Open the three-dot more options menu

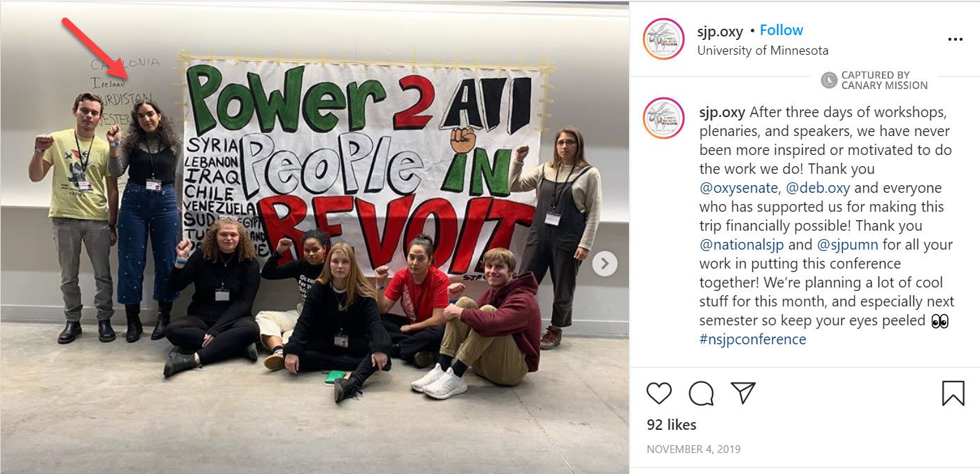(955, 39)
